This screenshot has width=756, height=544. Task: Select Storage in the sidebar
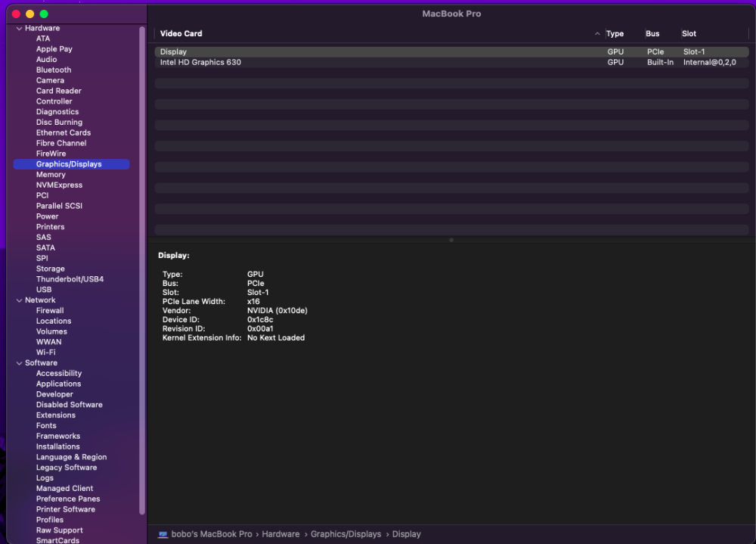tap(50, 269)
